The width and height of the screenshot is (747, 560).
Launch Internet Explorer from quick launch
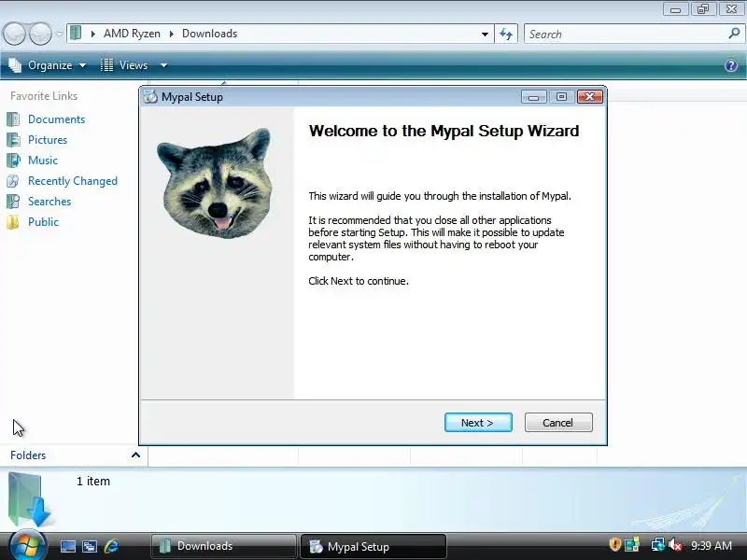click(111, 546)
